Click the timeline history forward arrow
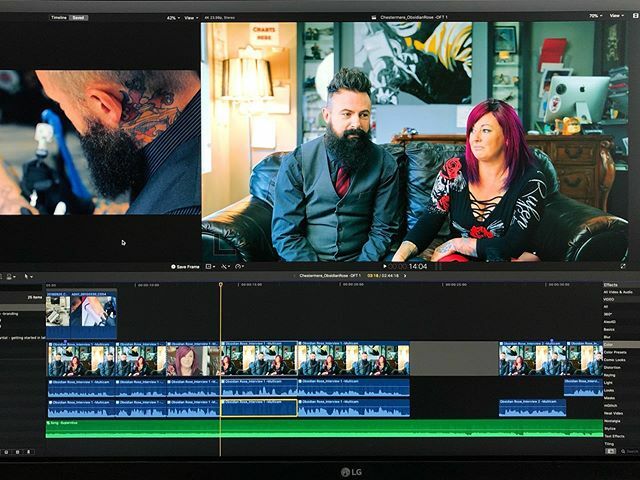This screenshot has height=480, width=640. click(405, 276)
